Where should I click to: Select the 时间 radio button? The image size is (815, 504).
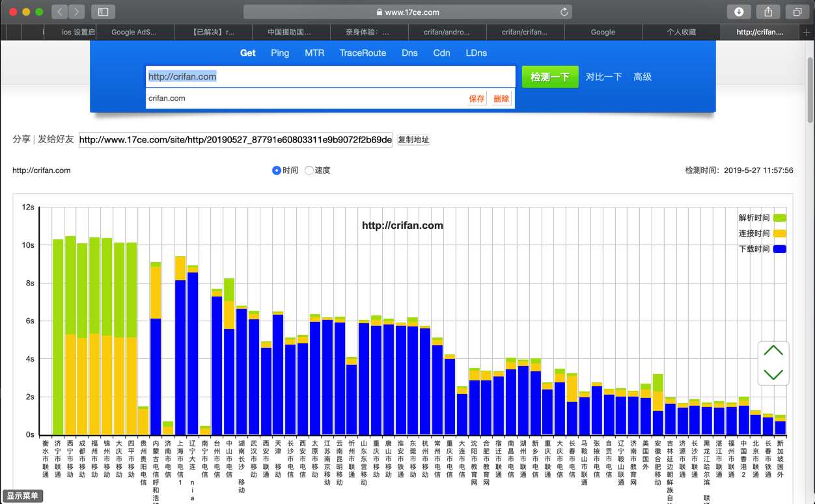[x=277, y=170]
